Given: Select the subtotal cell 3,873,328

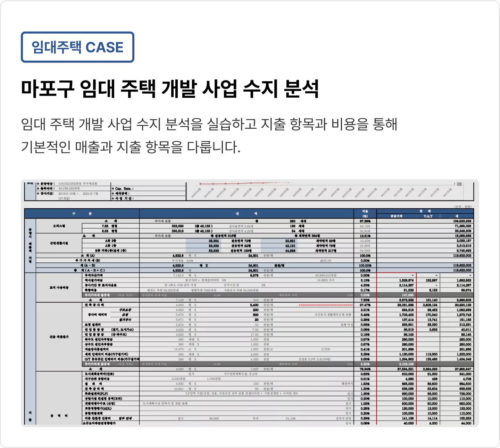Looking at the screenshot, I should (x=406, y=300).
